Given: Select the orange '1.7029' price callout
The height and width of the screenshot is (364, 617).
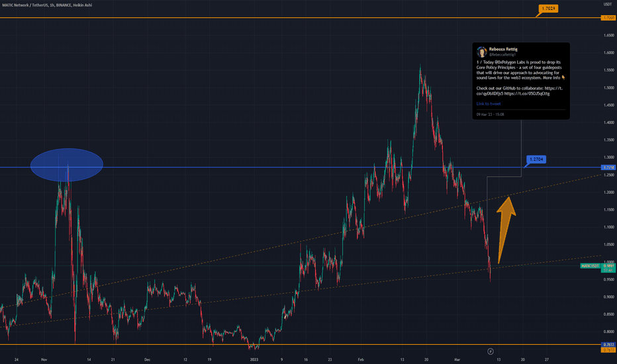Looking at the screenshot, I should 548,8.
